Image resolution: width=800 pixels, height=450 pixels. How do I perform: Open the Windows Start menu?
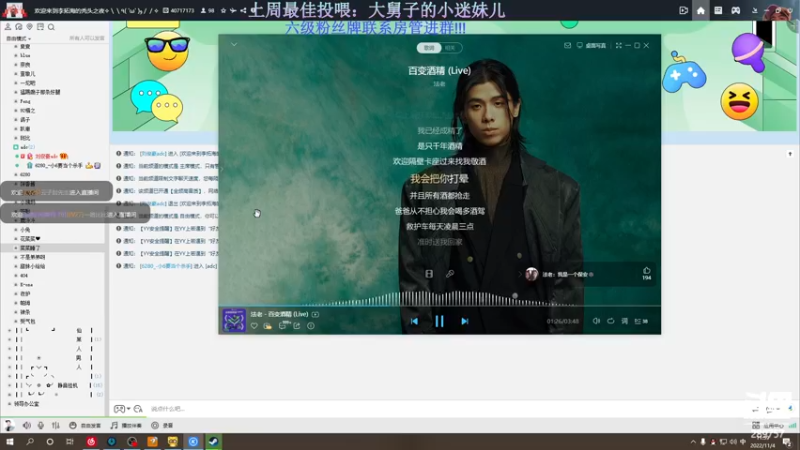click(x=10, y=441)
